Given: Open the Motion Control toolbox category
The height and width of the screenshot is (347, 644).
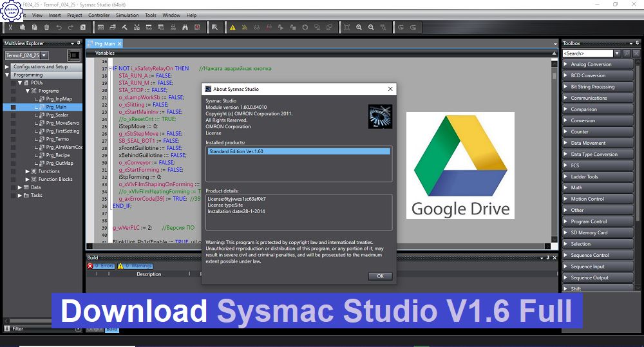Looking at the screenshot, I should 587,199.
